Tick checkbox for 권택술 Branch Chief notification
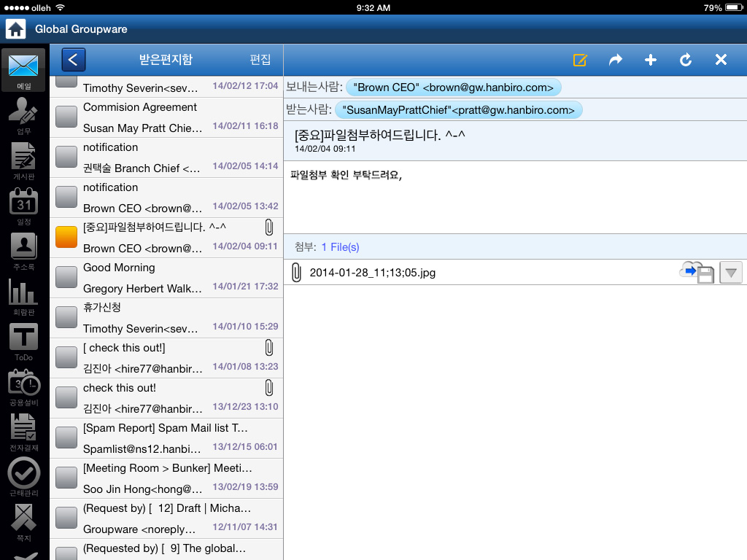 tap(66, 157)
